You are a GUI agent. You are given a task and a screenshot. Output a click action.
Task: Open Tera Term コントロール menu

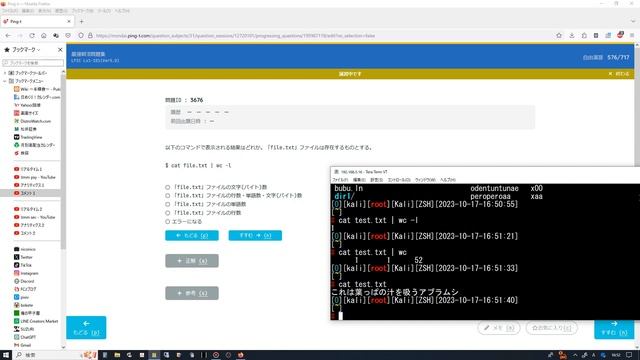click(398, 180)
